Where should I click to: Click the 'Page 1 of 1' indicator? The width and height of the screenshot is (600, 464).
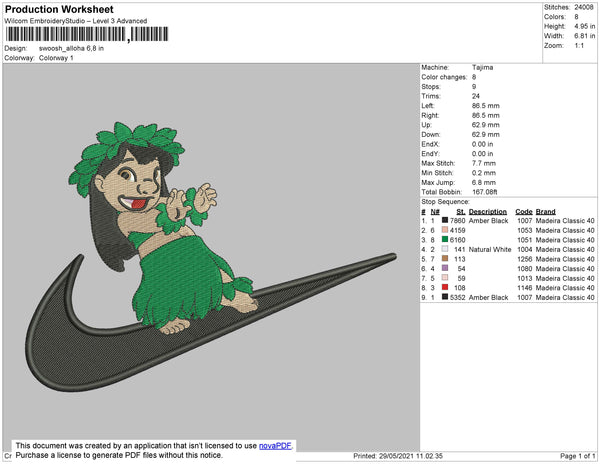(x=578, y=456)
